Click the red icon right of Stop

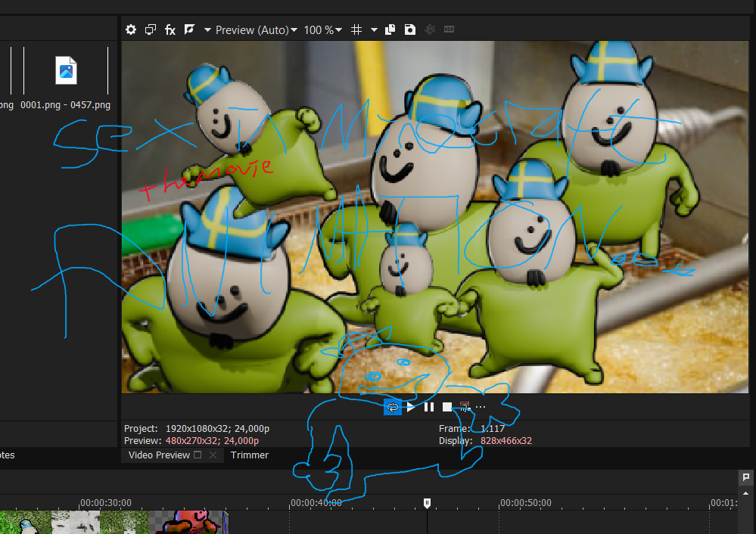point(465,407)
